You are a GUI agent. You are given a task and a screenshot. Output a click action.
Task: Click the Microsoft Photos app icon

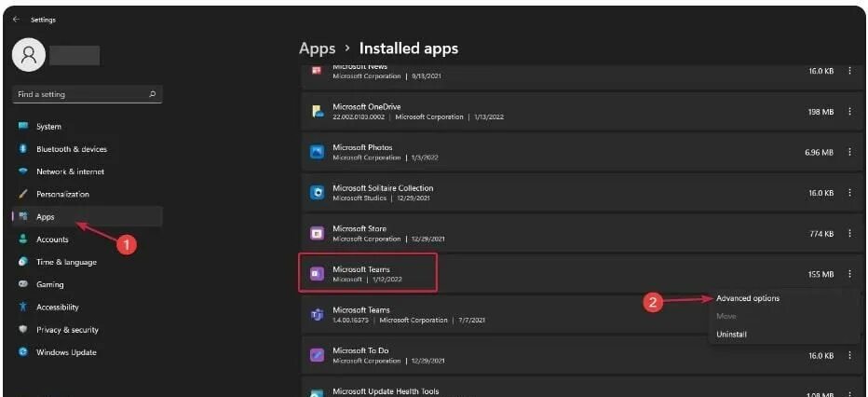point(317,152)
